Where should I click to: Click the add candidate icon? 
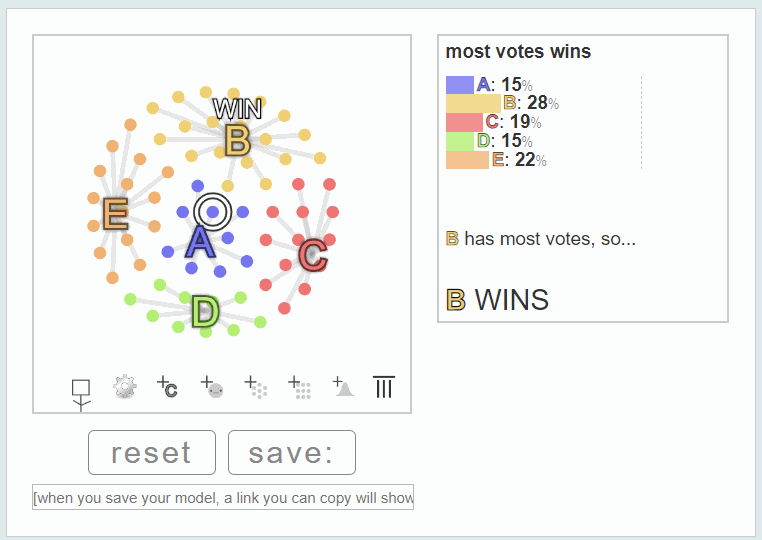(x=167, y=386)
